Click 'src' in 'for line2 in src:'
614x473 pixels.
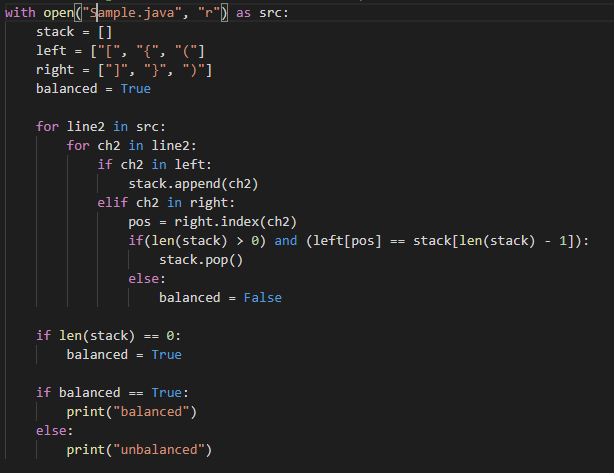pyautogui.click(x=147, y=127)
